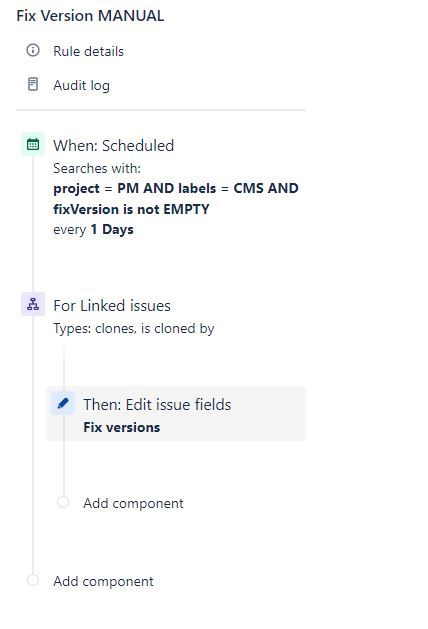Image resolution: width=428 pixels, height=629 pixels.
Task: Click the every 1 Days schedule text
Action: (x=93, y=229)
